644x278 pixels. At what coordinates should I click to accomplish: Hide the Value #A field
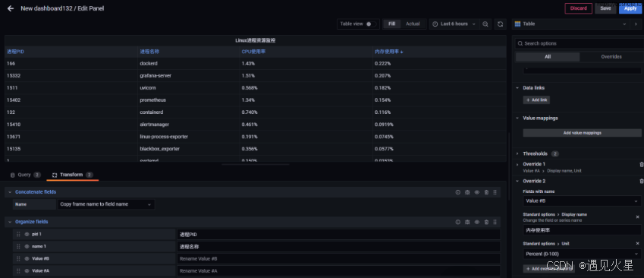[27, 270]
